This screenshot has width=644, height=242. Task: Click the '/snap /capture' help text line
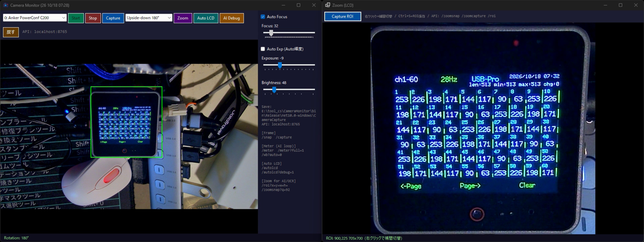(x=277, y=137)
